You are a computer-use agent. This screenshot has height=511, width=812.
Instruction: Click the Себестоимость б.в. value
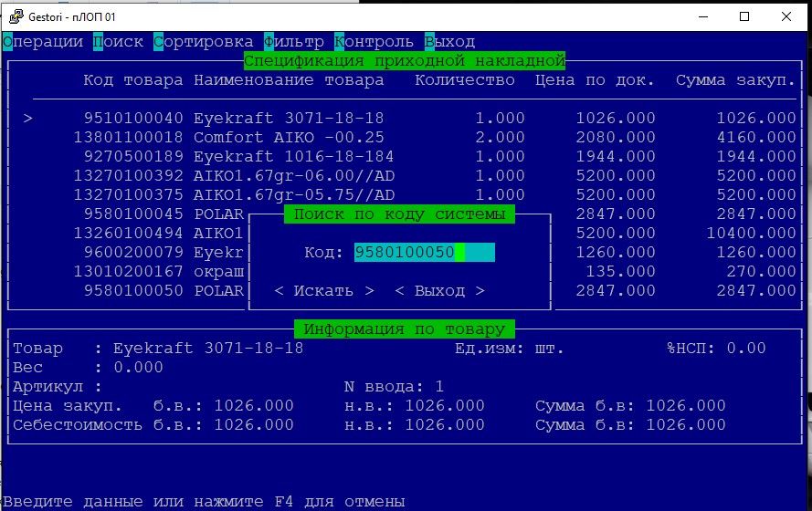(x=254, y=424)
